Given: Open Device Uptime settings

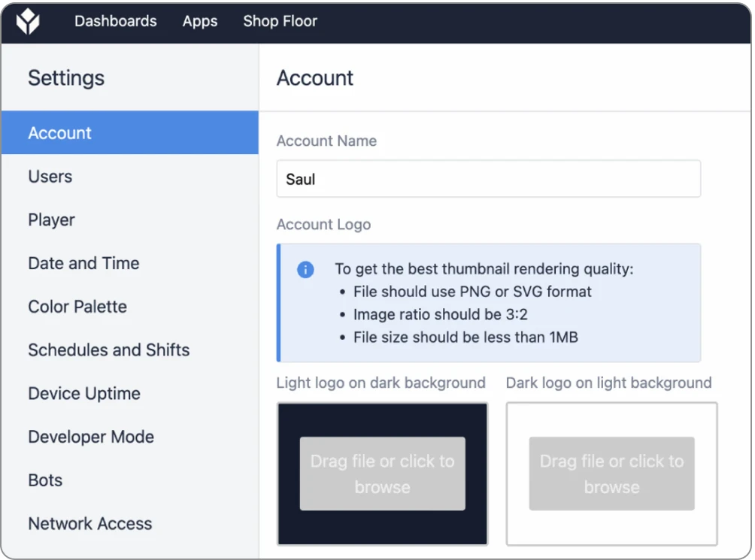Looking at the screenshot, I should tap(84, 394).
